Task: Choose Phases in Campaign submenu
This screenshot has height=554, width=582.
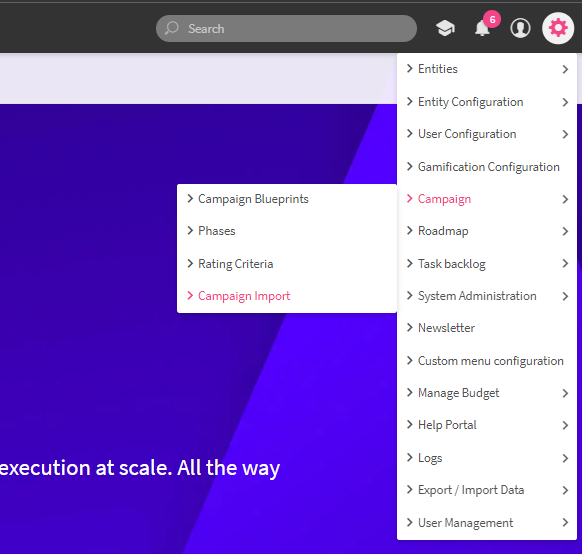Action: coord(216,231)
